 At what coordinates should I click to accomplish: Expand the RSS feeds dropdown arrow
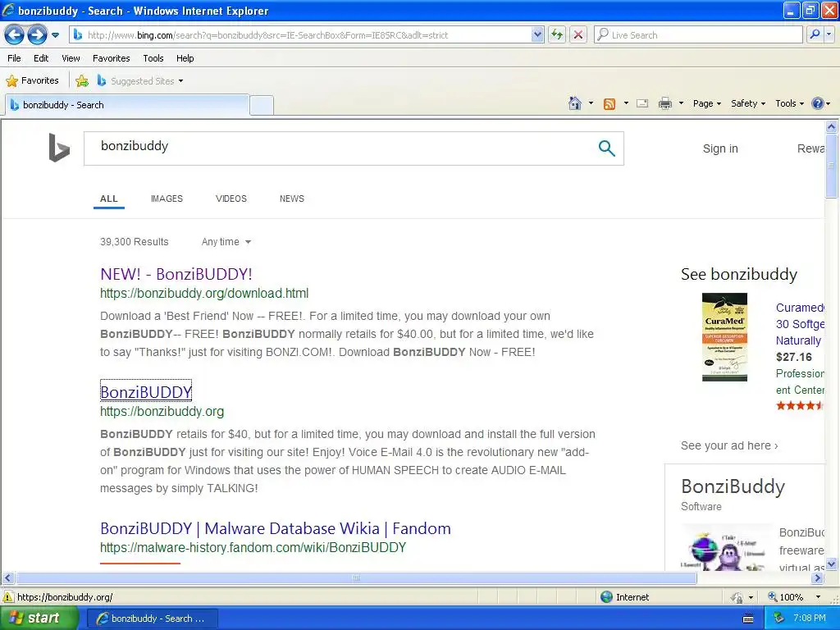pyautogui.click(x=626, y=103)
